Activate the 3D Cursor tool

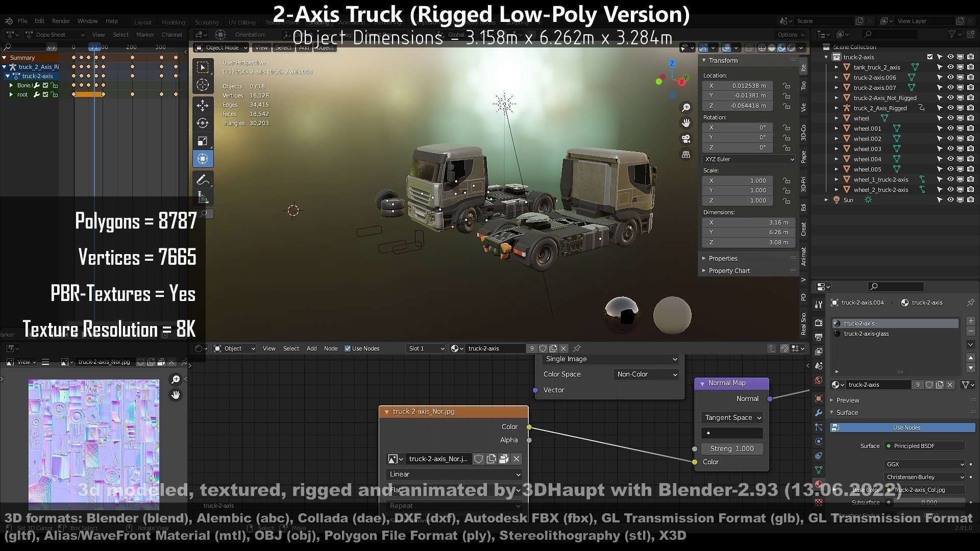click(203, 85)
